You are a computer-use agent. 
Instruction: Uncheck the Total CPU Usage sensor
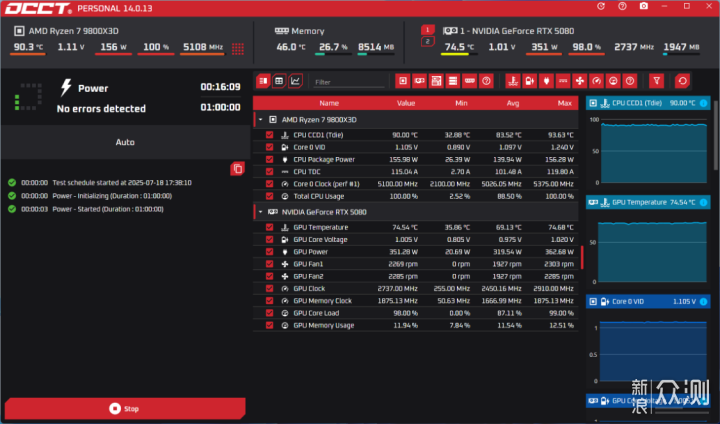pos(270,196)
